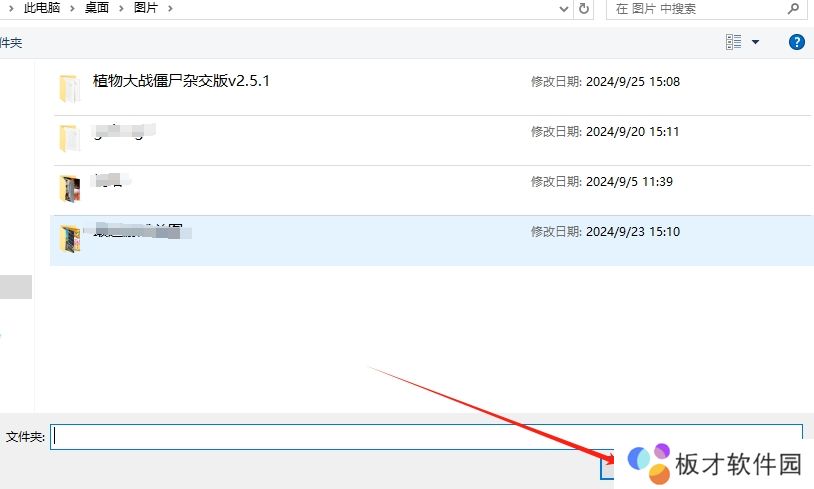Select the third folder with picture preview
This screenshot has height=489, width=814.
[69, 188]
